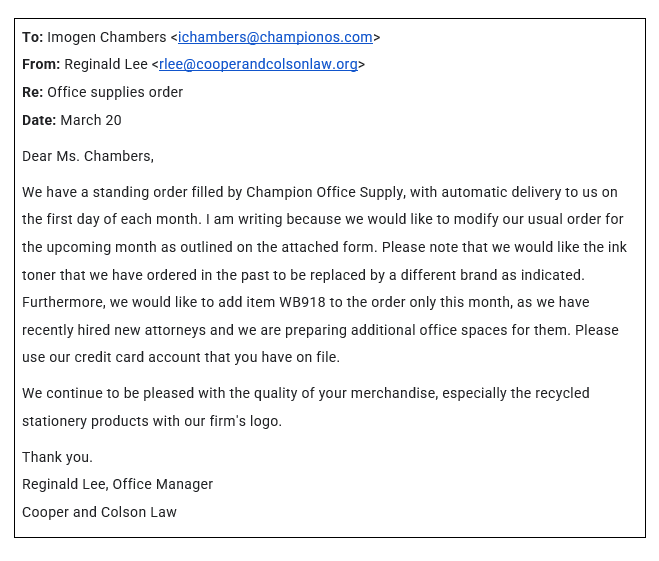This screenshot has width=659, height=561.
Task: Click the date value "March 20"
Action: point(91,120)
